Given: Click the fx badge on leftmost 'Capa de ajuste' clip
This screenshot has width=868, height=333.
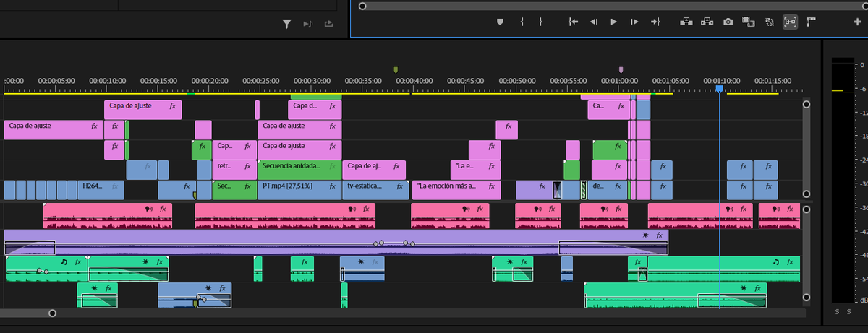Looking at the screenshot, I should point(94,126).
